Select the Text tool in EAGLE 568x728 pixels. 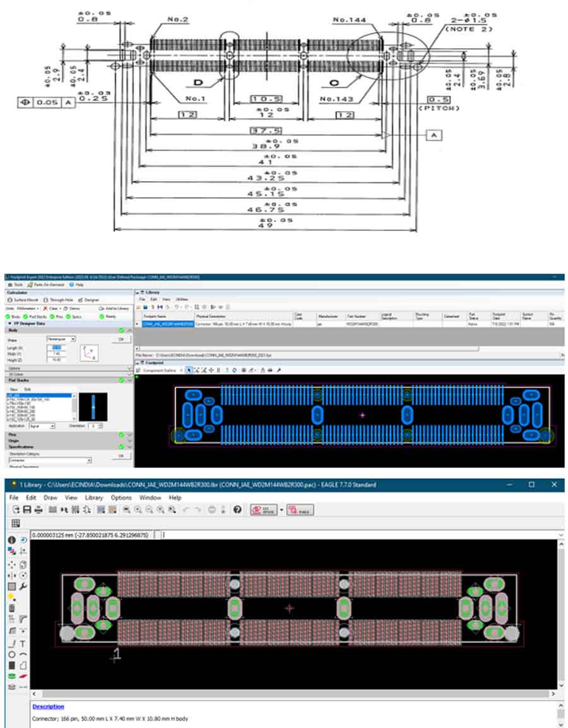coord(23,643)
